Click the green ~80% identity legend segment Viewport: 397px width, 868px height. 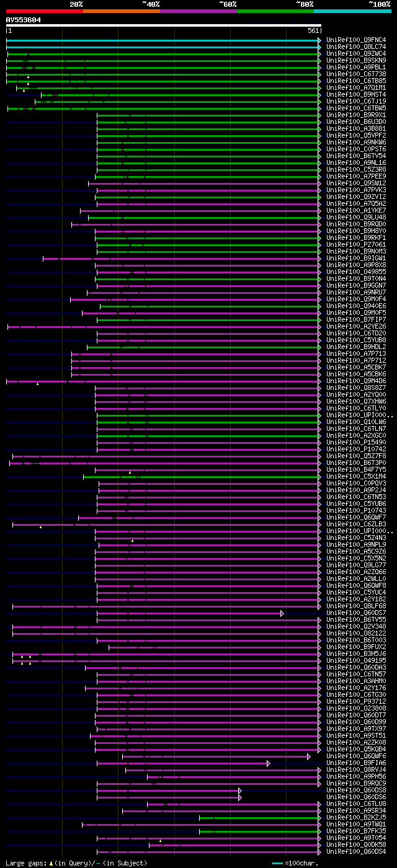pos(275,11)
